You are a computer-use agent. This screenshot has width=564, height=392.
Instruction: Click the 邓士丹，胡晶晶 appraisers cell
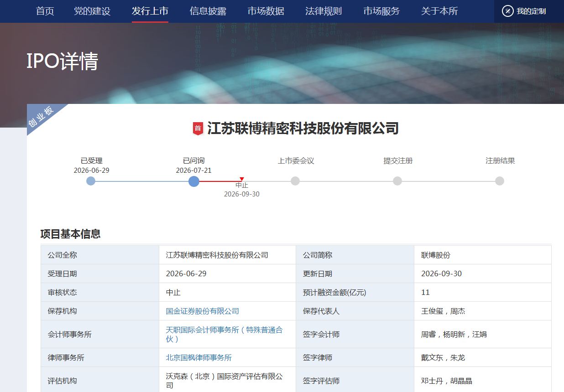tap(483, 381)
